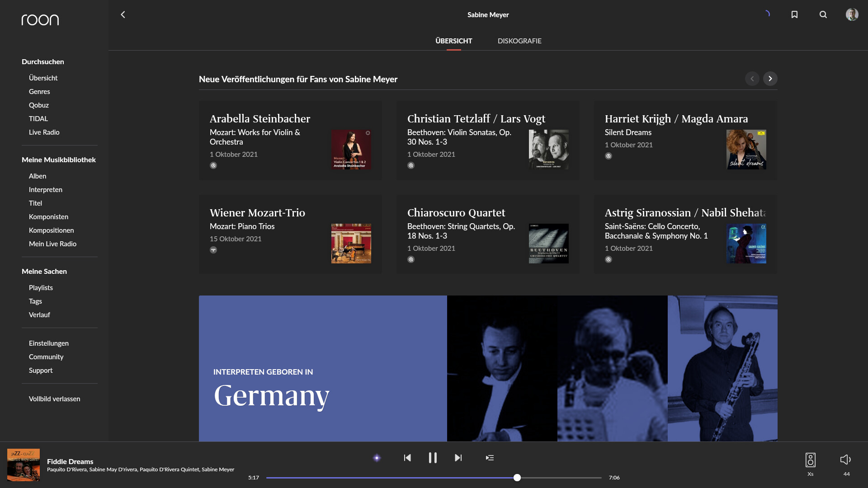Show previous new releases page
868x488 pixels.
pyautogui.click(x=752, y=79)
